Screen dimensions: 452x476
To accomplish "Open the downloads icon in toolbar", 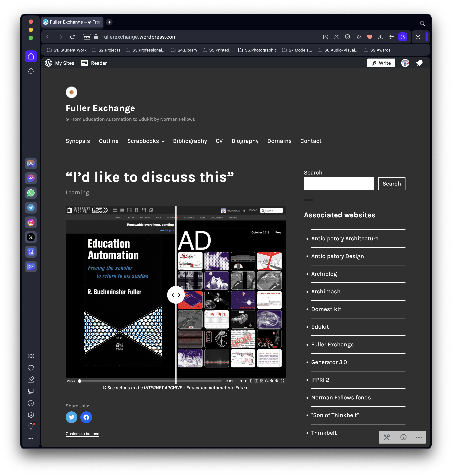I will 381,37.
